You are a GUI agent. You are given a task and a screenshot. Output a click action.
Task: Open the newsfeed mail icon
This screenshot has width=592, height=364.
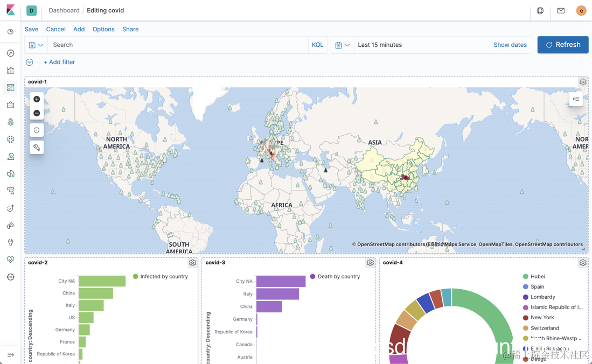pyautogui.click(x=561, y=11)
